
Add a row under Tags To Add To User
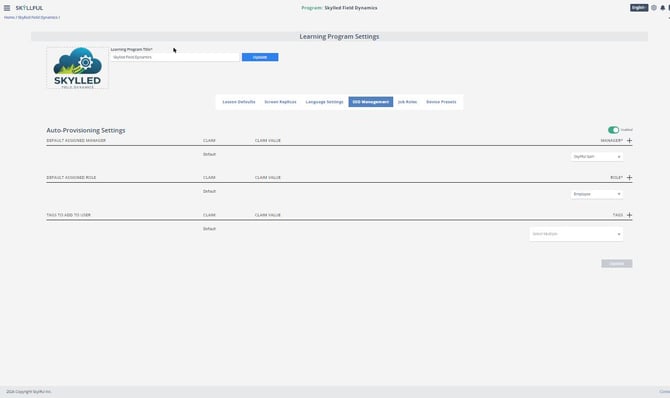(629, 215)
